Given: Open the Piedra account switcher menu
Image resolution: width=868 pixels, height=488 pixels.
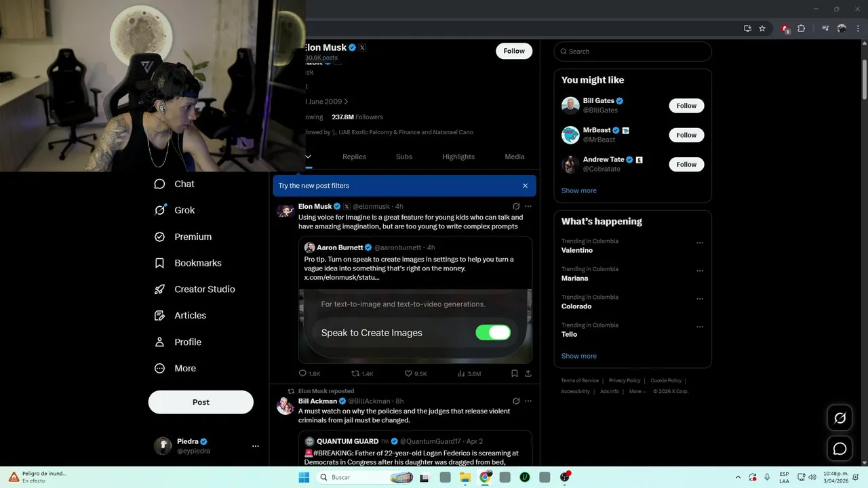Looking at the screenshot, I should 256,446.
